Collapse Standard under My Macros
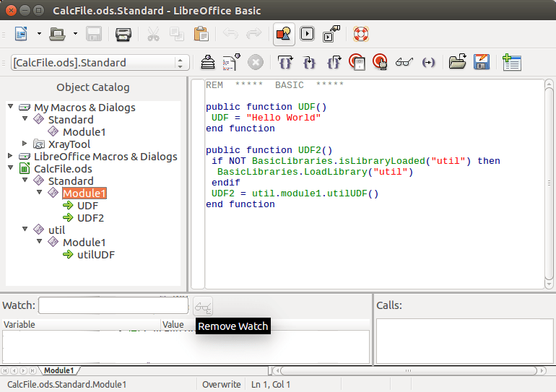556x392 pixels. (x=25, y=118)
